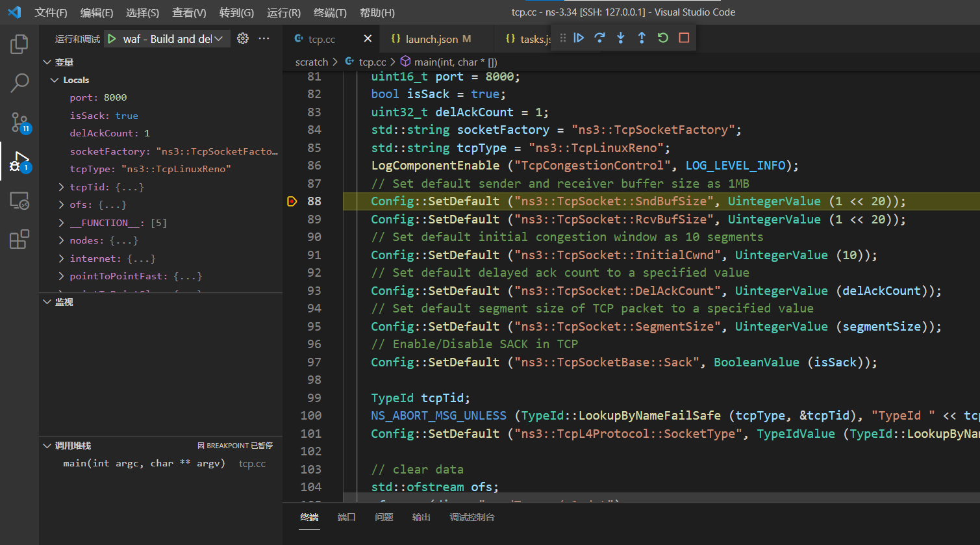Click scratch in the breadcrumb

click(x=312, y=62)
